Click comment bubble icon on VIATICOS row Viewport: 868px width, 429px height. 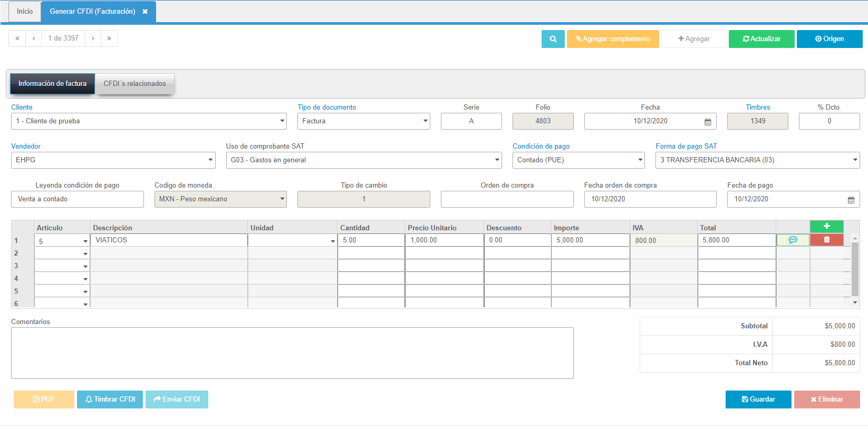point(793,240)
